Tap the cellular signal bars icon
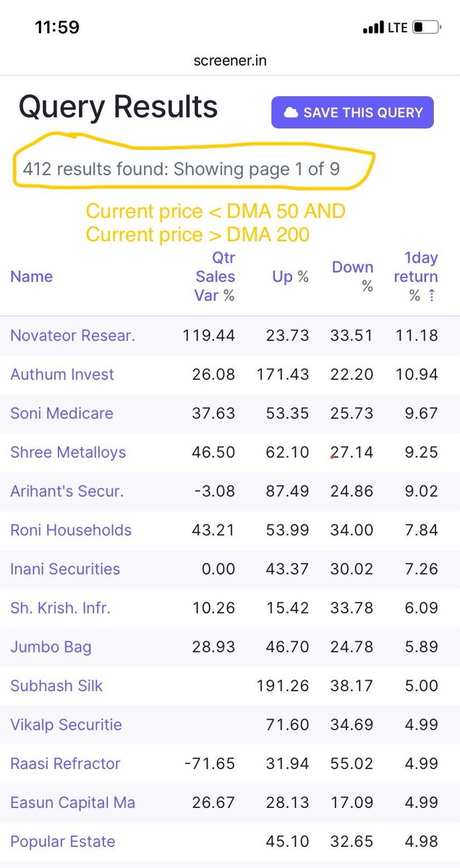Image resolution: width=460 pixels, height=868 pixels. click(x=373, y=28)
